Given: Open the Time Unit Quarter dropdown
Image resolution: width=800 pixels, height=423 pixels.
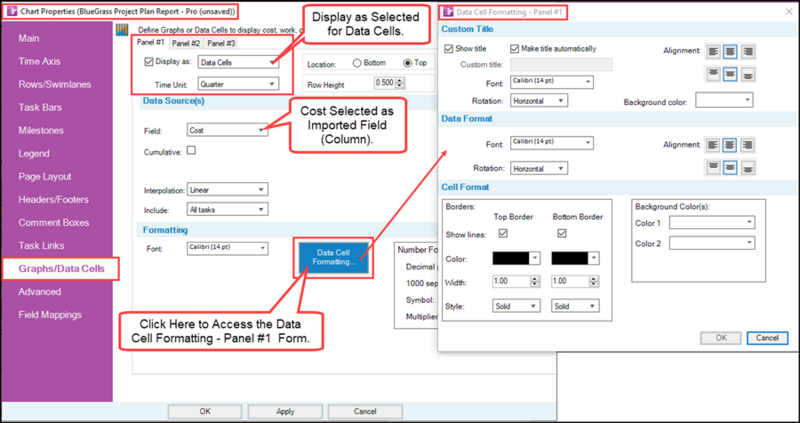Looking at the screenshot, I should click(238, 84).
